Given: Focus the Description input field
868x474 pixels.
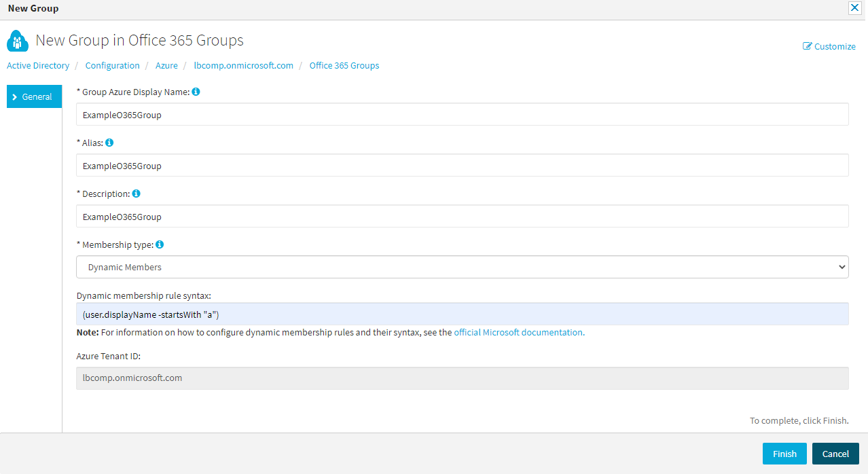Looking at the screenshot, I should 463,216.
